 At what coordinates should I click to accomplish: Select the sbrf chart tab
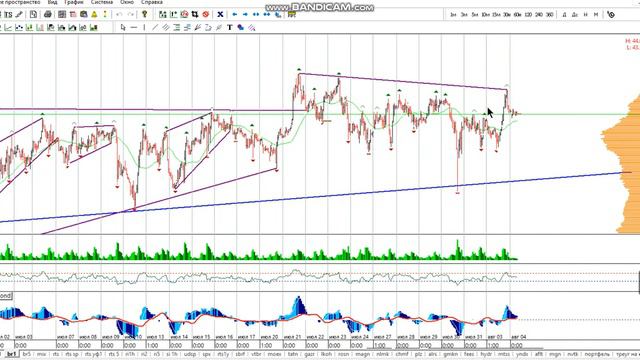(x=240, y=354)
